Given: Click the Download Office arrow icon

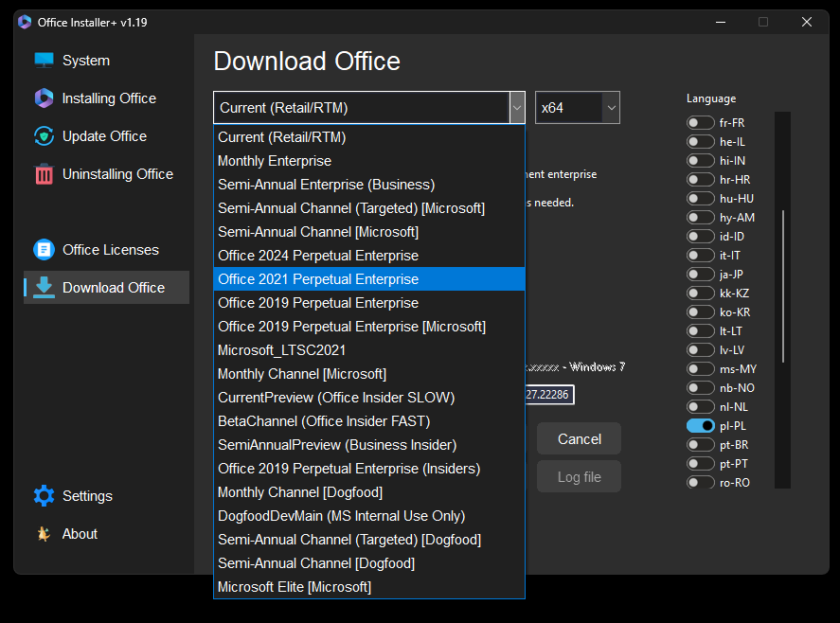Looking at the screenshot, I should coord(44,288).
